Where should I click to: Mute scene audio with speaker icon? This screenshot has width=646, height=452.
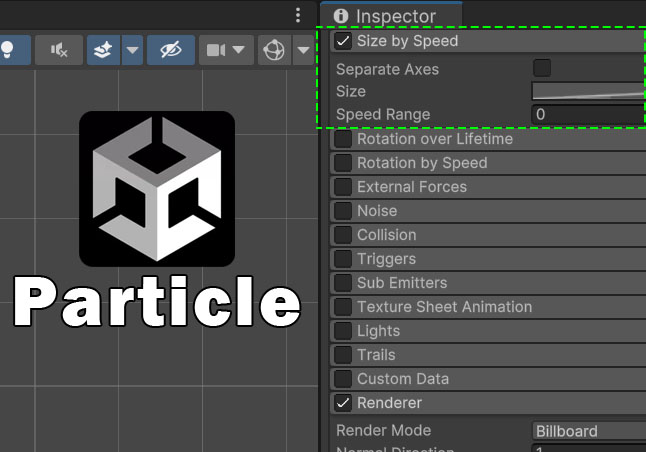[x=58, y=50]
